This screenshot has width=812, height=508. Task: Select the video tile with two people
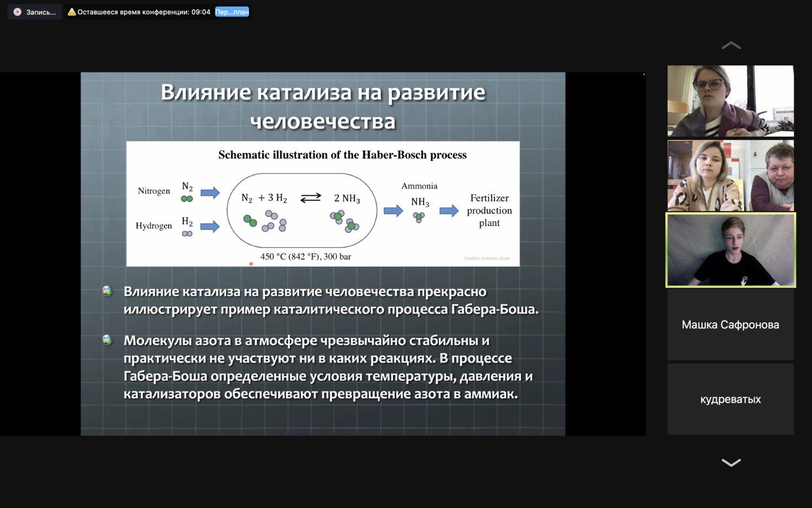730,175
